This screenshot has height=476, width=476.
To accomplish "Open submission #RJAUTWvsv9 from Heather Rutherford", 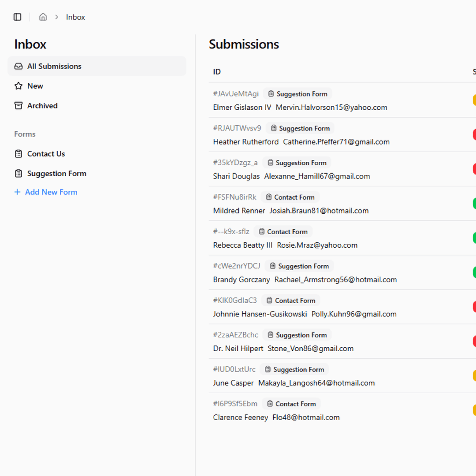I will 237,128.
